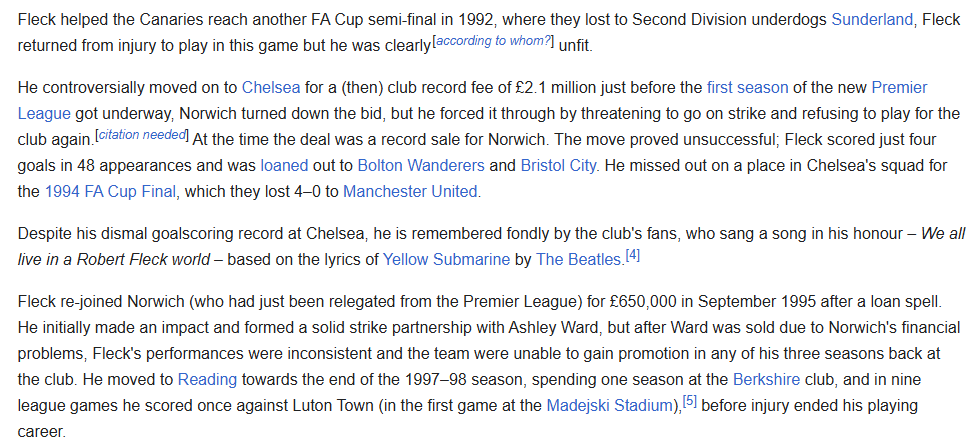Click the Chelsea club link
This screenshot has width=972, height=446.
[x=271, y=87]
